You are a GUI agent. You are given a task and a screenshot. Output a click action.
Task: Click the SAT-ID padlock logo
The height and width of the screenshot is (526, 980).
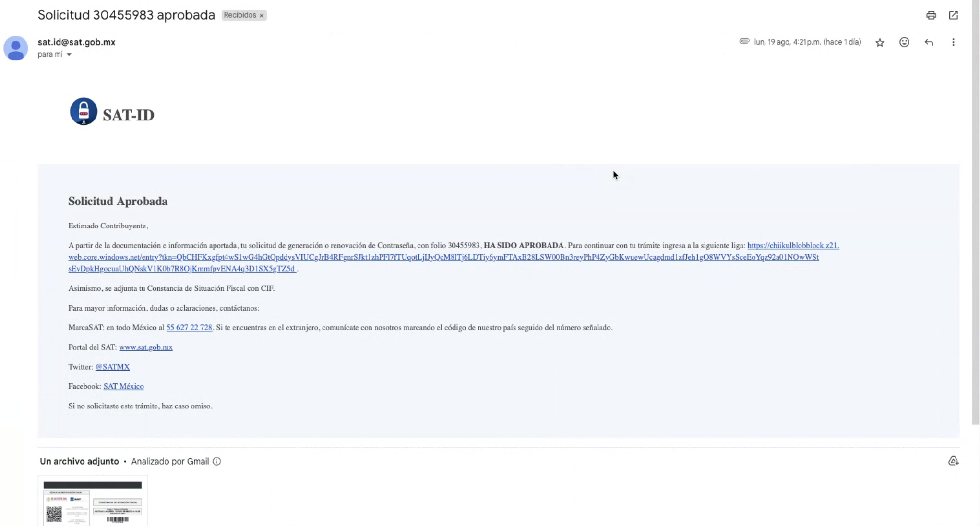pyautogui.click(x=84, y=111)
